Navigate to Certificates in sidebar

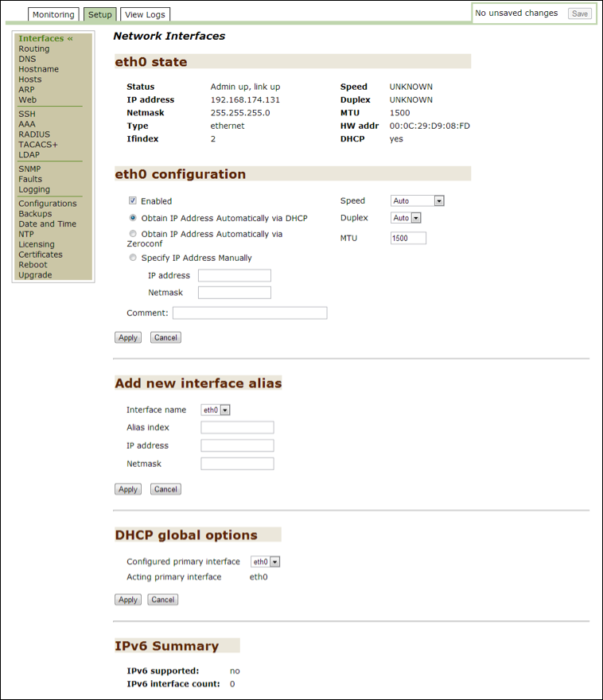(x=41, y=255)
